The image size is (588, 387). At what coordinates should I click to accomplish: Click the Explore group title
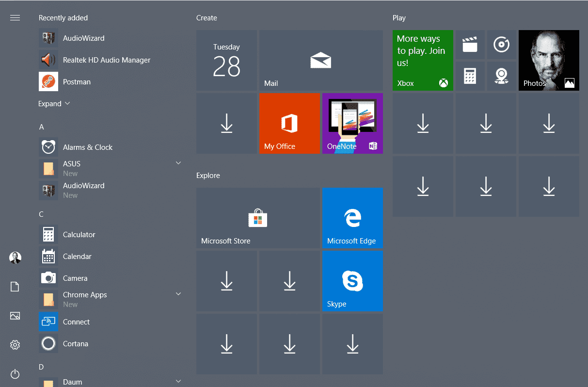click(208, 176)
